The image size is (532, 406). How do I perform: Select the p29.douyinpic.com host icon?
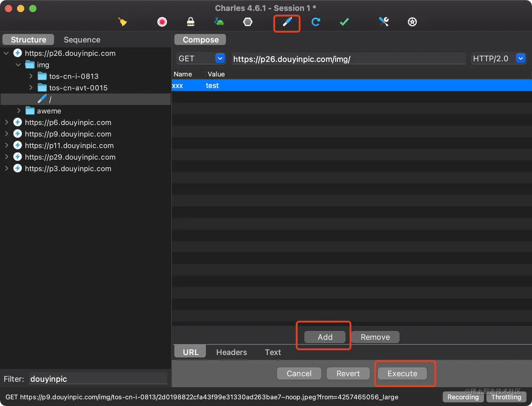coord(18,157)
